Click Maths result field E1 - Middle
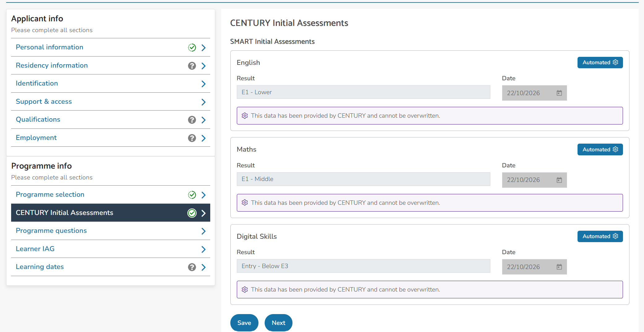Image resolution: width=644 pixels, height=332 pixels. pos(364,179)
